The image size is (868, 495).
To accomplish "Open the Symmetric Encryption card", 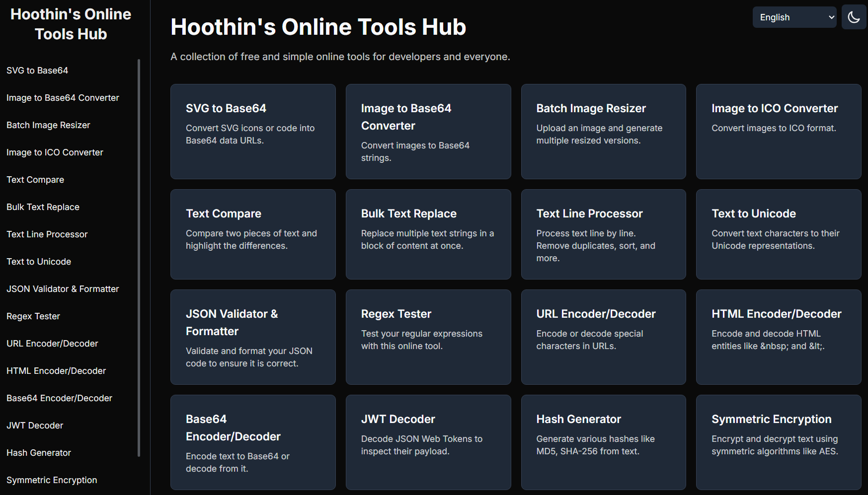I will coord(778,442).
